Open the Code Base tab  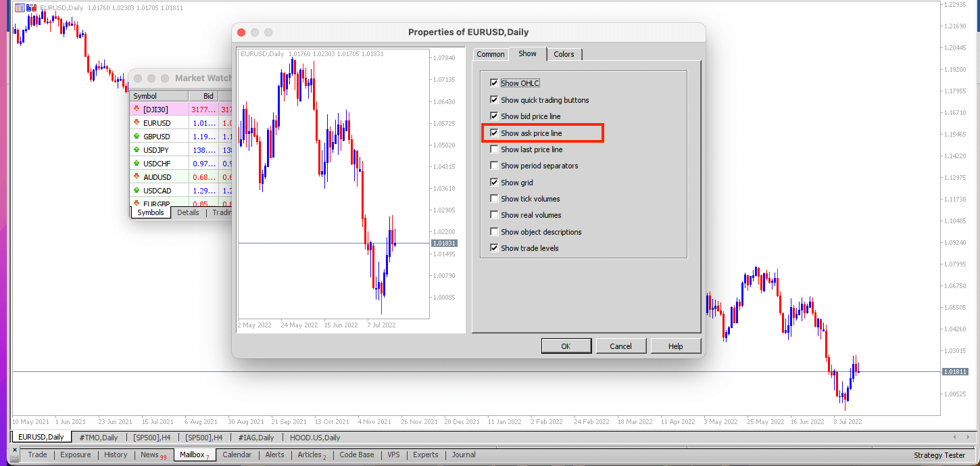[356, 455]
